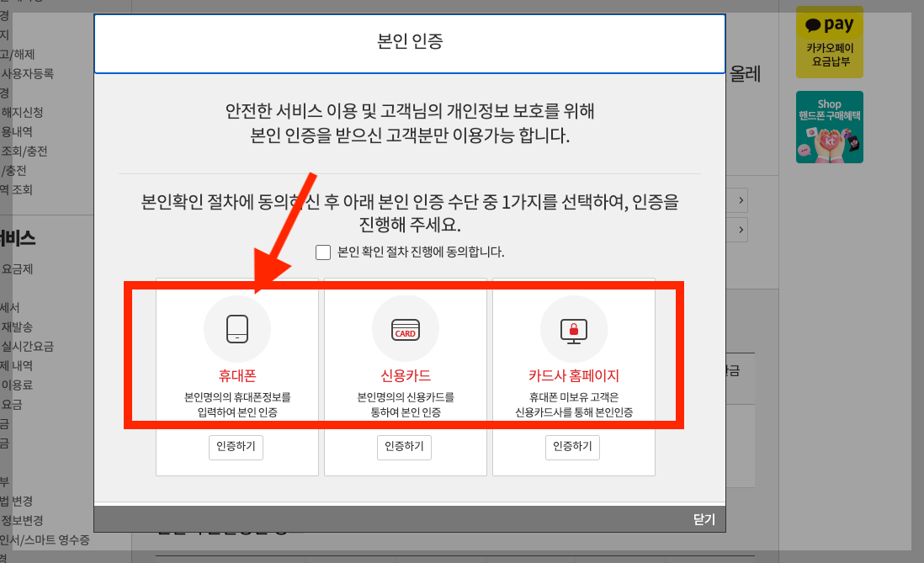Image resolution: width=924 pixels, height=563 pixels.
Task: Select the 휴대폰 heading text
Action: tap(237, 375)
